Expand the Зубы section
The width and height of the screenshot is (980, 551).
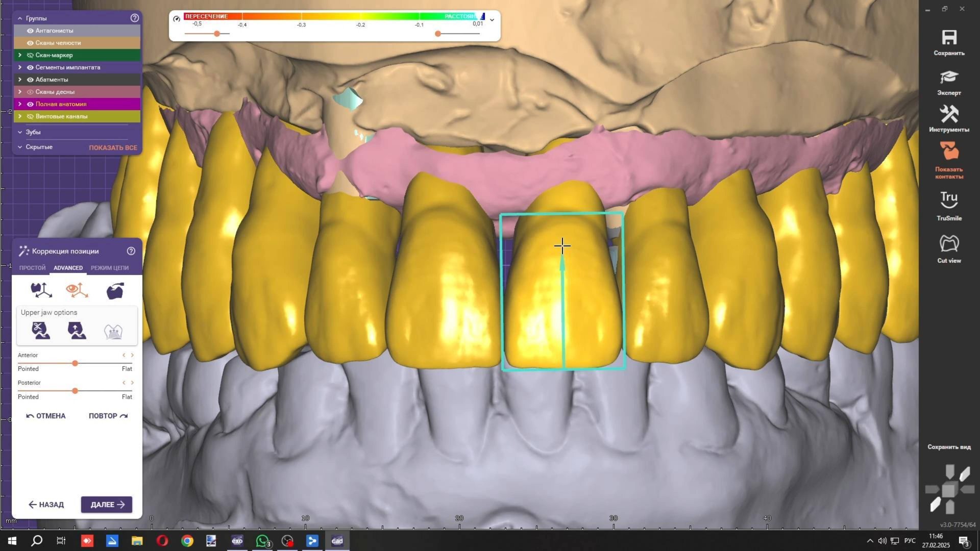[20, 132]
